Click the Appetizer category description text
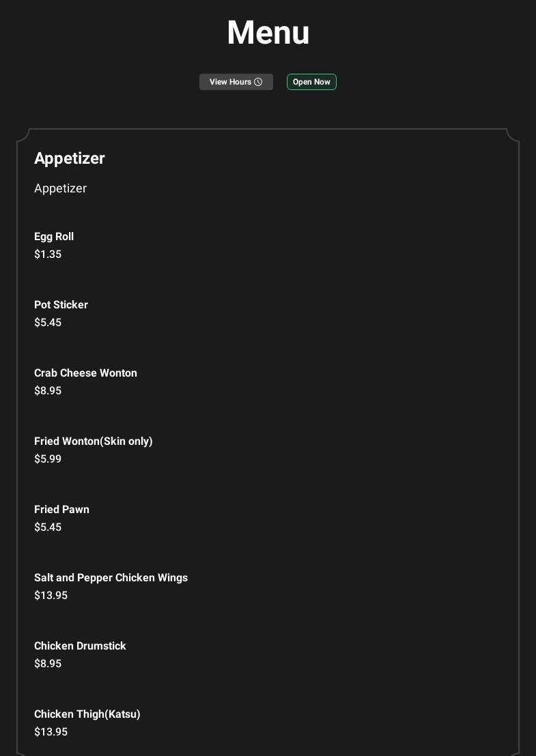Viewport: 536px width, 756px height. point(60,188)
